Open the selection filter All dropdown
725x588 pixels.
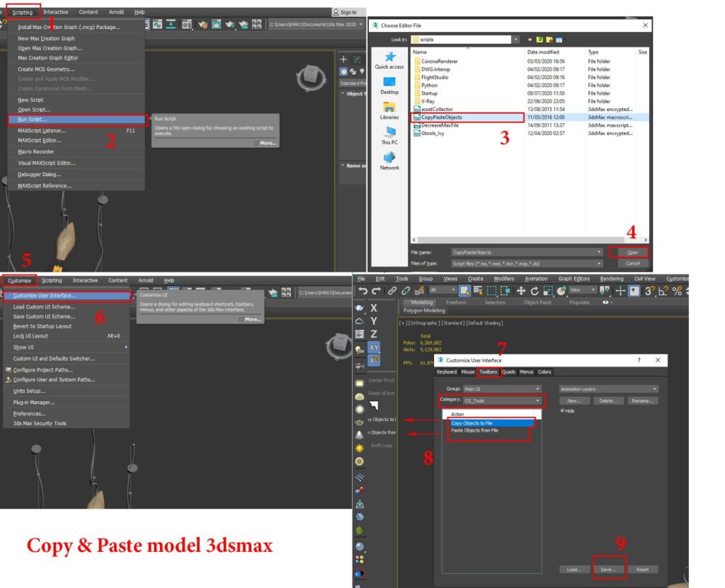pos(442,290)
